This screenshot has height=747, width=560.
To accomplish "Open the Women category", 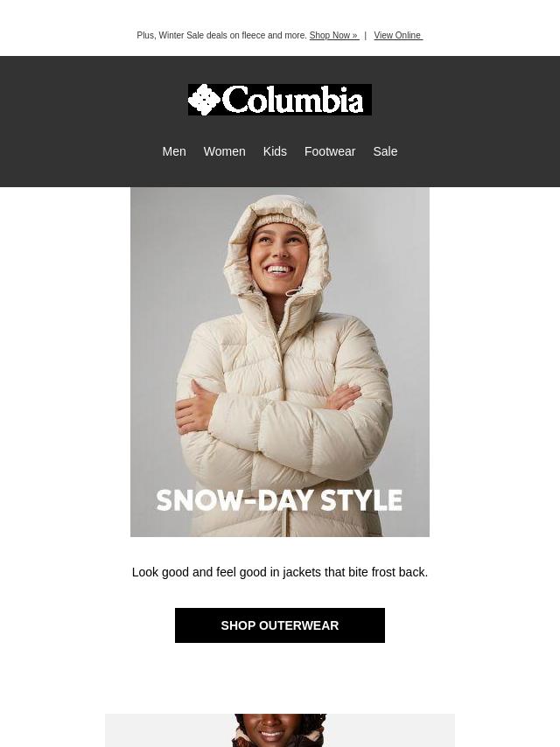I will pyautogui.click(x=225, y=151).
